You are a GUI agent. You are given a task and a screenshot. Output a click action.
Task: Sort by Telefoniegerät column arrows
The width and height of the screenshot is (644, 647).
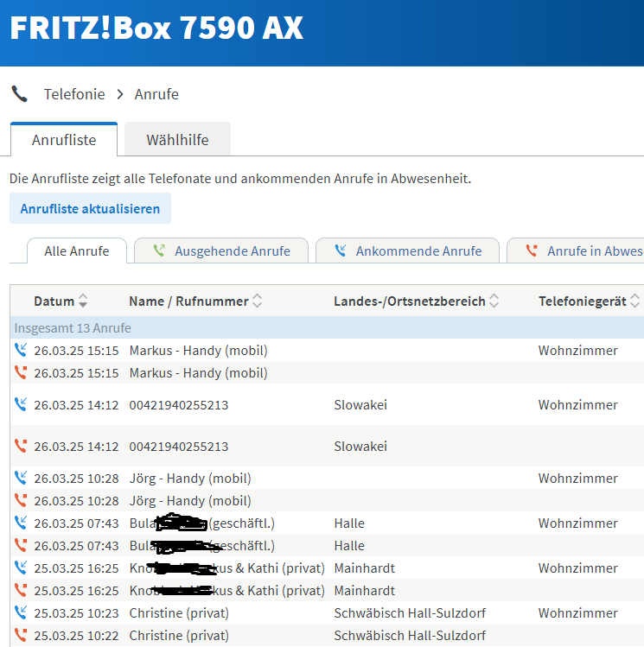634,301
